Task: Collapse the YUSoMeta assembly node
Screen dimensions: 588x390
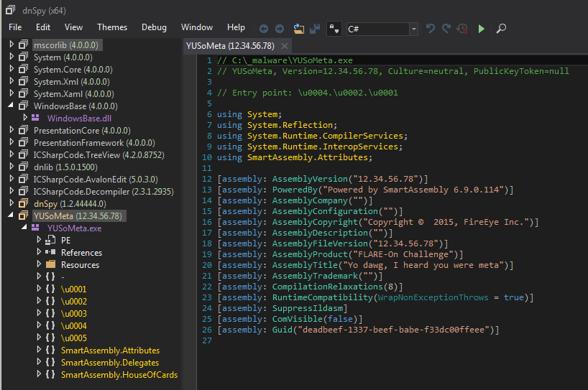Action: click(x=12, y=216)
